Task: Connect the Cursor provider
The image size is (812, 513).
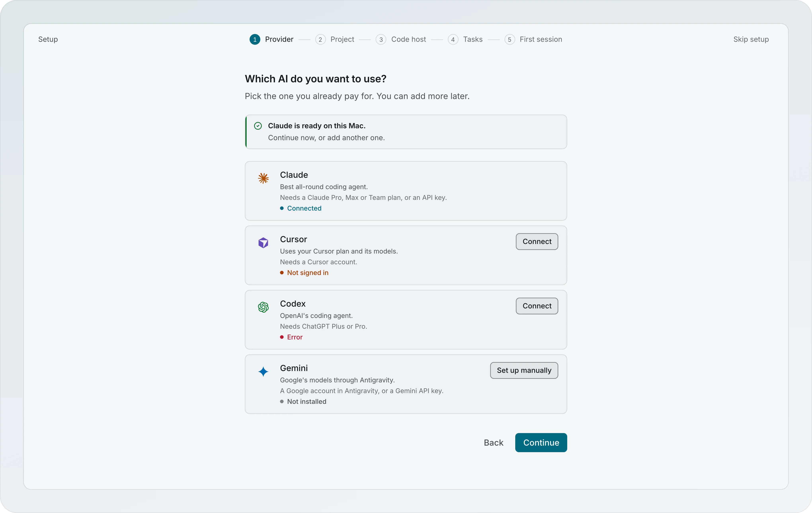Action: tap(537, 242)
